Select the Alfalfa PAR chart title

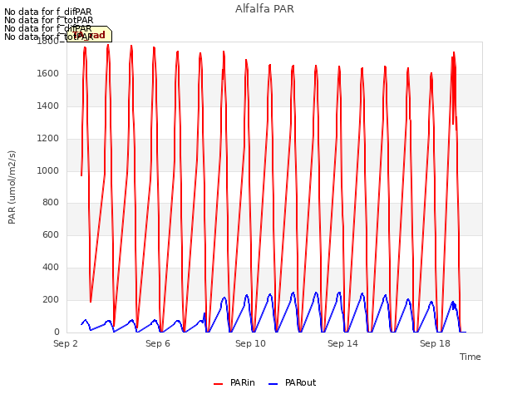[x=264, y=9]
